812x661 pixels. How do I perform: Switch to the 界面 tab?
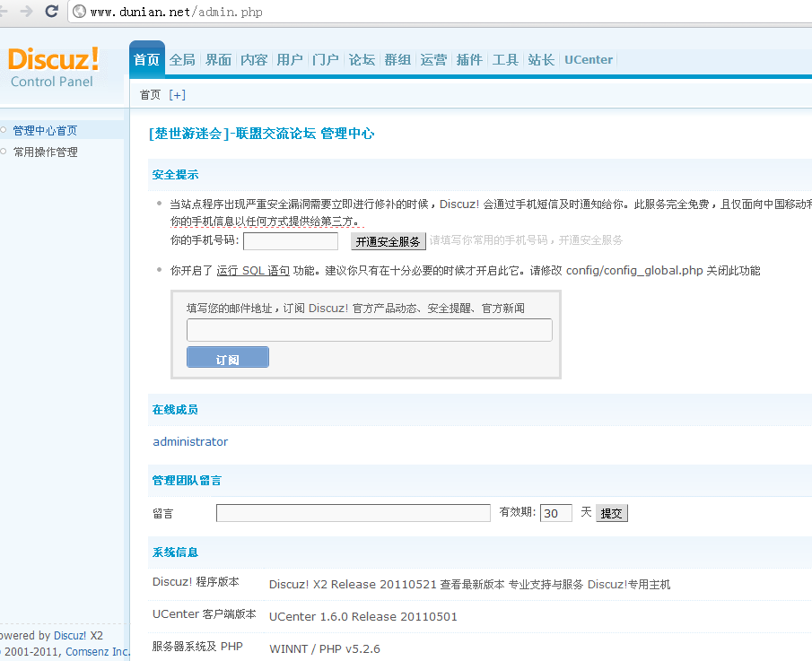point(218,60)
